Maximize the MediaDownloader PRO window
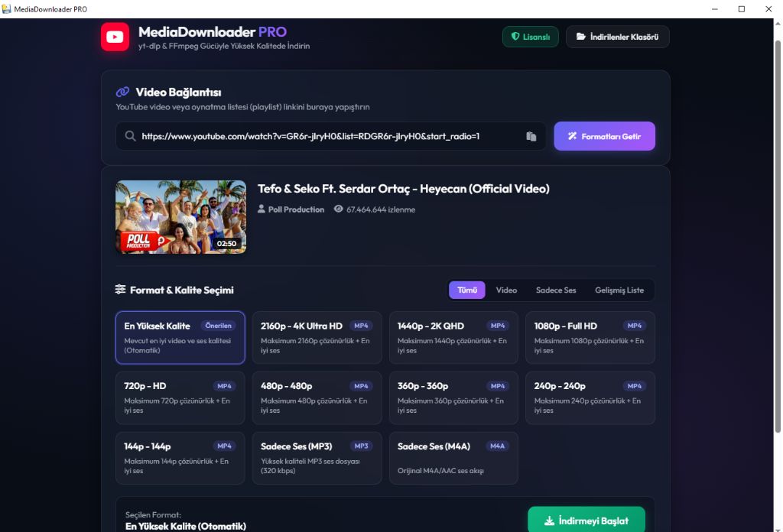 point(742,9)
